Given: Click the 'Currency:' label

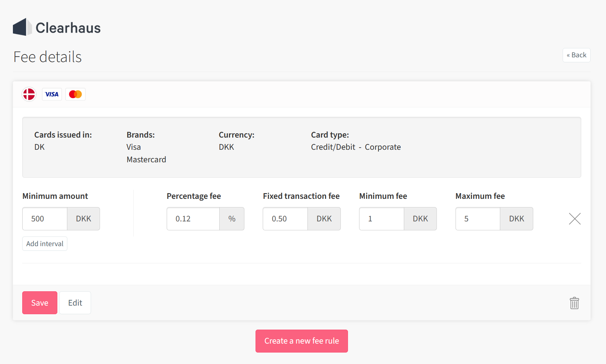Looking at the screenshot, I should [x=237, y=135].
